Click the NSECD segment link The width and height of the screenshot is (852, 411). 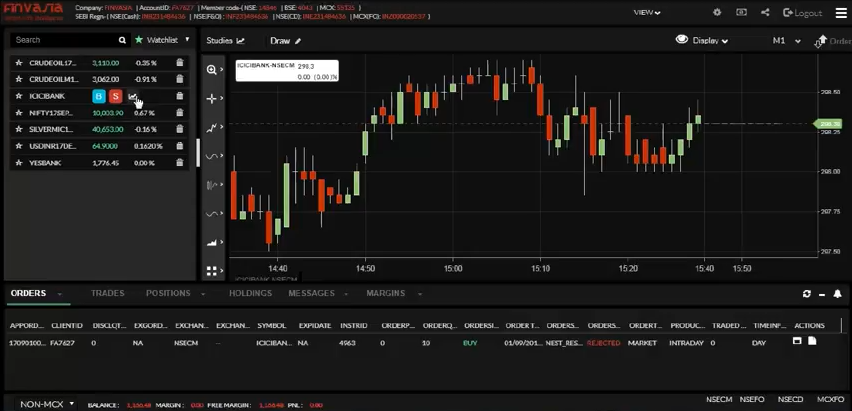[x=790, y=400]
